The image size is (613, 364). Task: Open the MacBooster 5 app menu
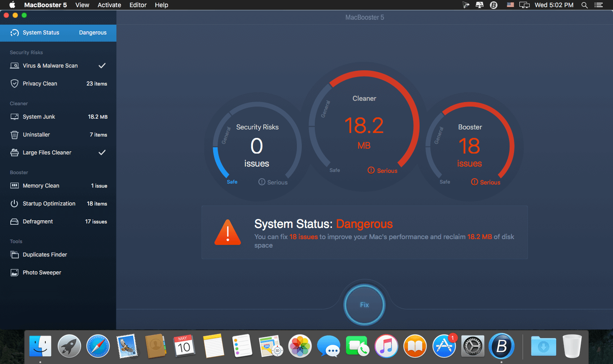pyautogui.click(x=46, y=5)
